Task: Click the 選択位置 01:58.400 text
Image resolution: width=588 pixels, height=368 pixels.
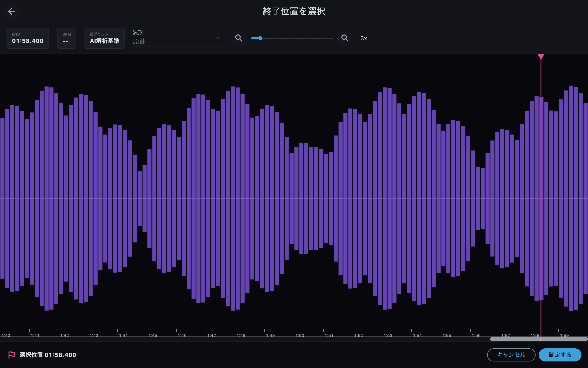Action: tap(48, 355)
